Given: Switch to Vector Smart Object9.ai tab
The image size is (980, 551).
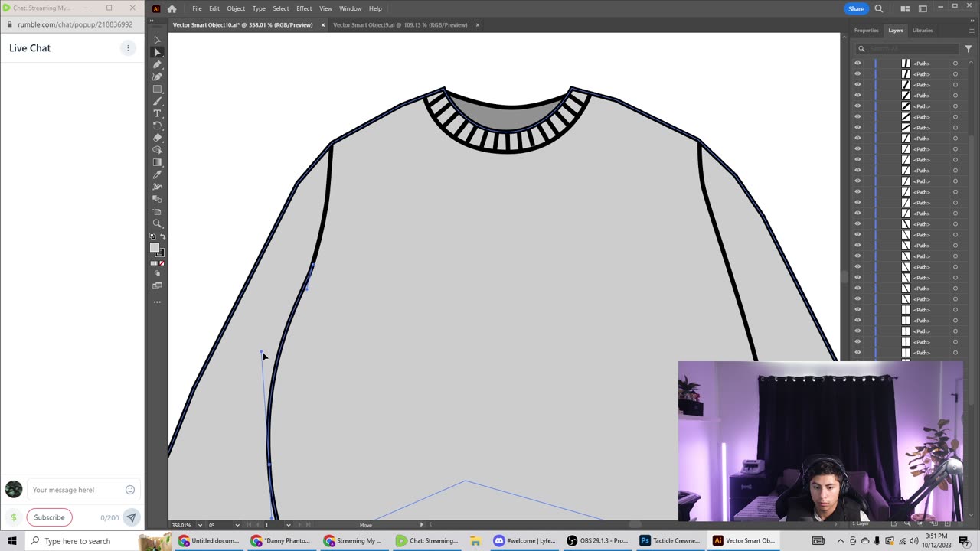Looking at the screenshot, I should click(x=400, y=24).
